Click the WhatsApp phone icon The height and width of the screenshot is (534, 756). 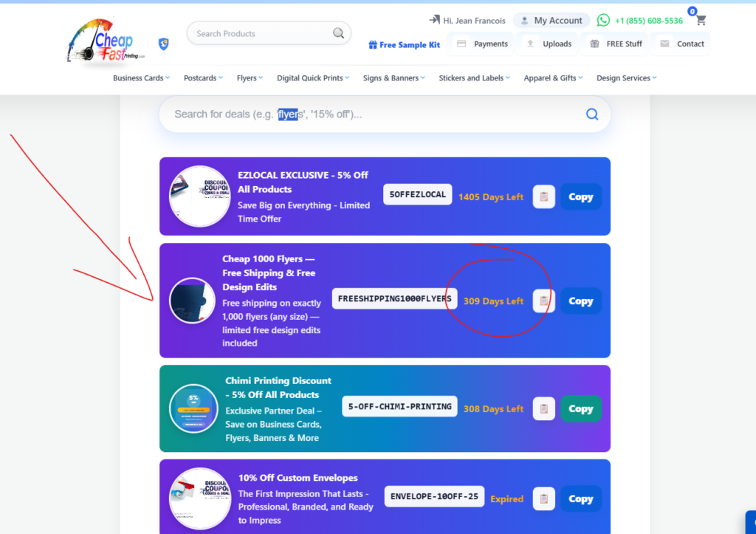[604, 21]
